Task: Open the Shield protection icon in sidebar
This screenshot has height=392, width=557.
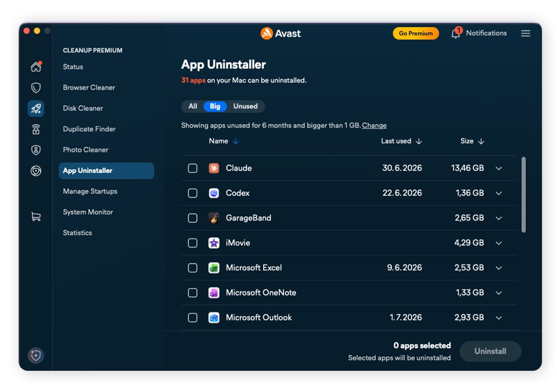Action: [x=36, y=88]
